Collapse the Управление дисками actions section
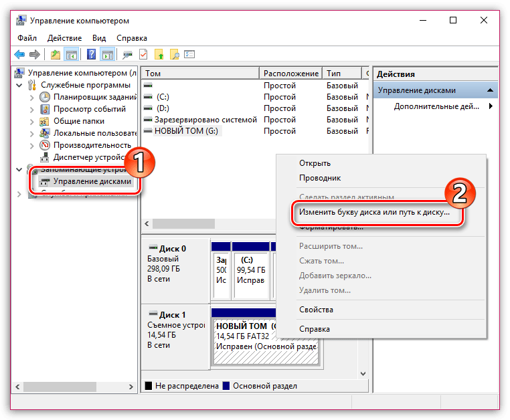Image resolution: width=510 pixels, height=420 pixels. [x=490, y=90]
